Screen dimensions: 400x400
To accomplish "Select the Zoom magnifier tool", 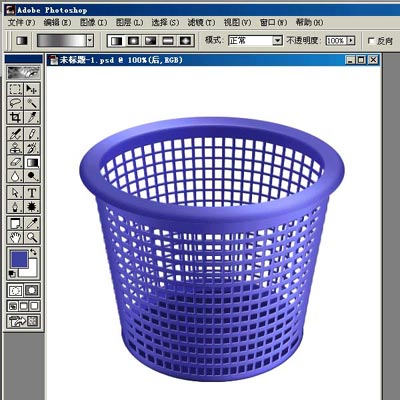I will 32,237.
